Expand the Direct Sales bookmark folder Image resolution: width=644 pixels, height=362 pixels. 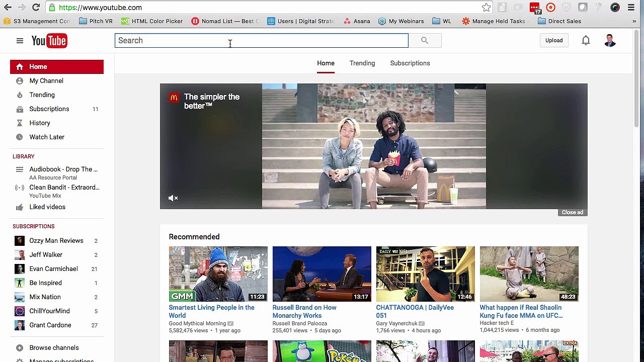pyautogui.click(x=559, y=21)
